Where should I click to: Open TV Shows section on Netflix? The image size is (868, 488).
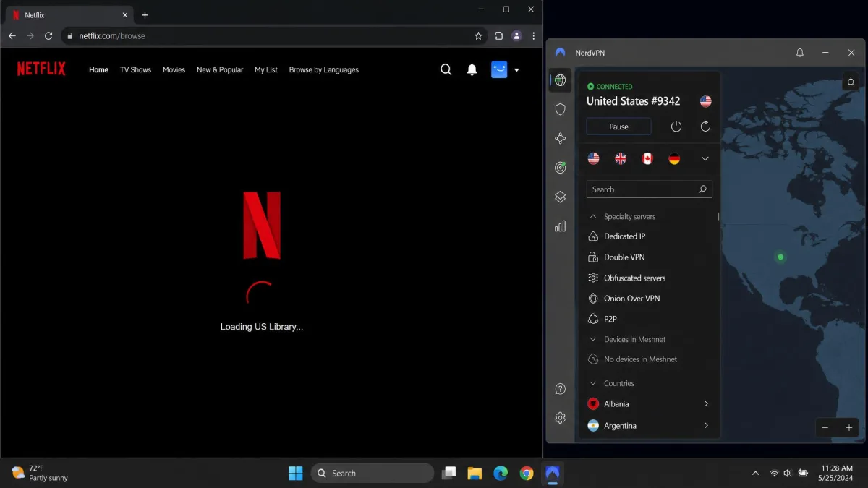click(x=135, y=70)
